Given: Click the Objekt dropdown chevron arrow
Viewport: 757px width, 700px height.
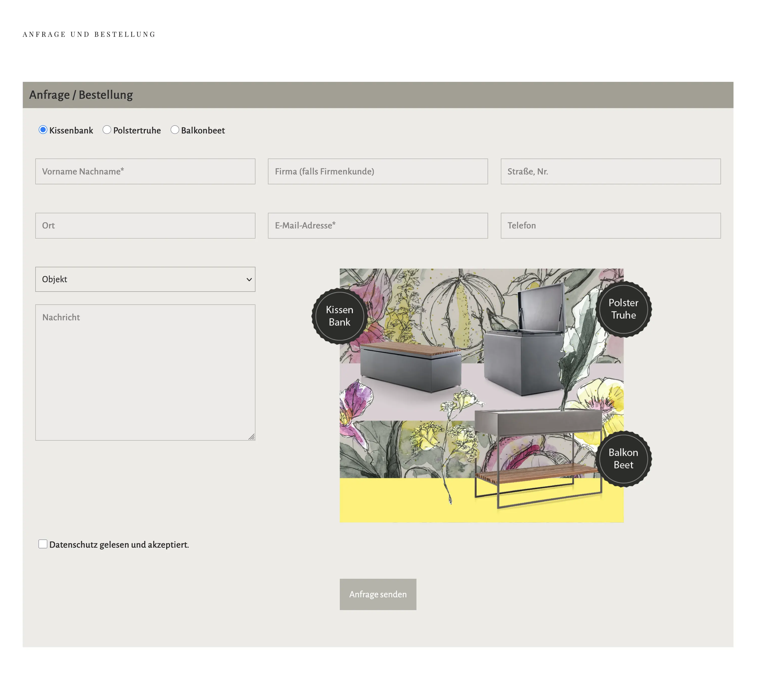Looking at the screenshot, I should pos(249,280).
